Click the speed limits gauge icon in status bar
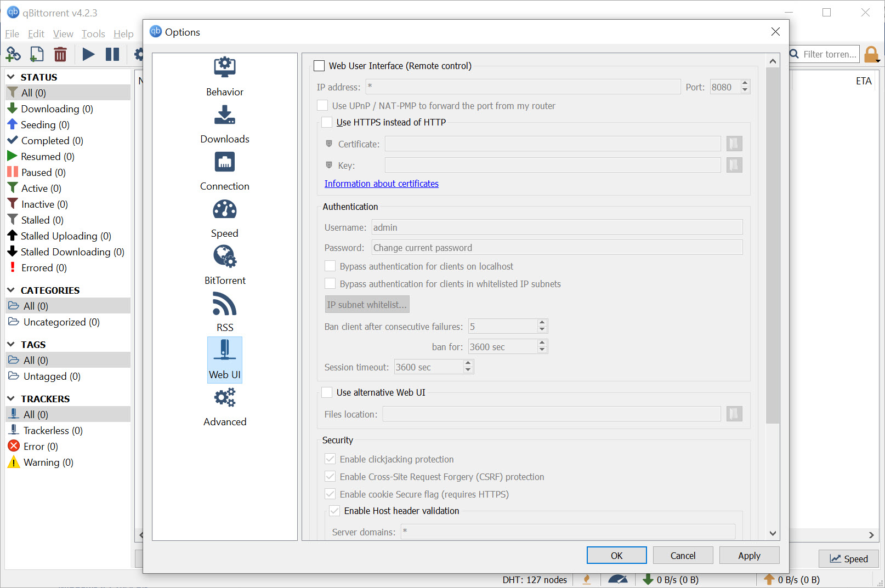The image size is (885, 588). [x=618, y=579]
